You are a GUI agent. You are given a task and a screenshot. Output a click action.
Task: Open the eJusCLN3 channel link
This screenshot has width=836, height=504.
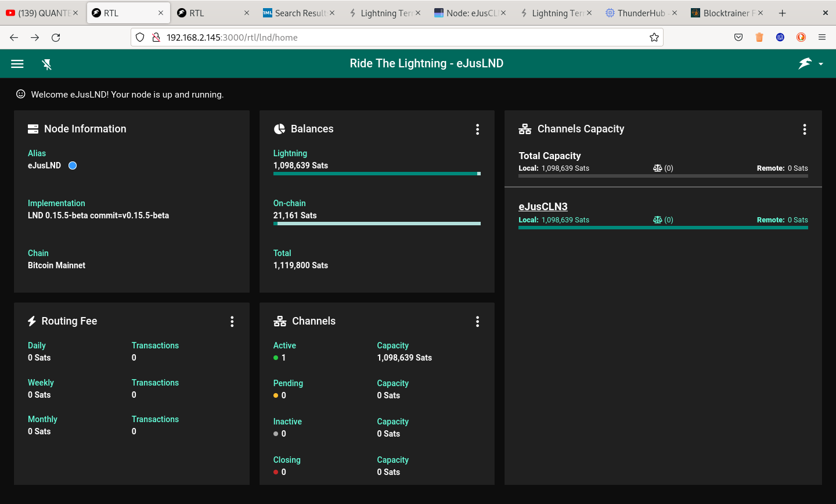click(x=543, y=207)
